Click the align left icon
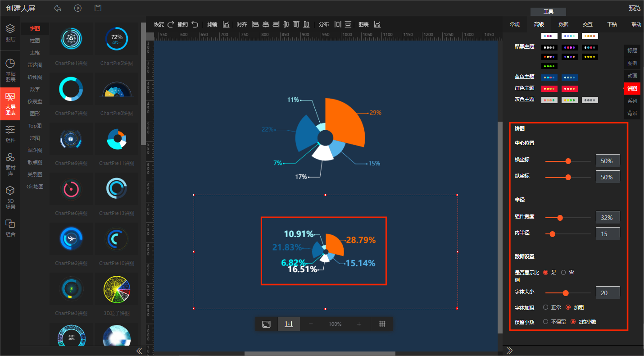The width and height of the screenshot is (644, 356). 255,24
